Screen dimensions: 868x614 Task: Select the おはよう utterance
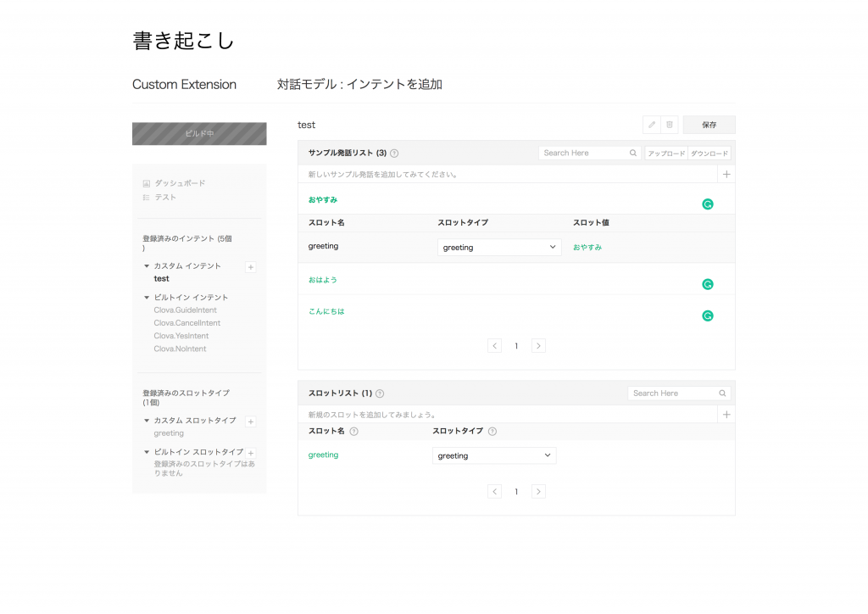point(323,280)
